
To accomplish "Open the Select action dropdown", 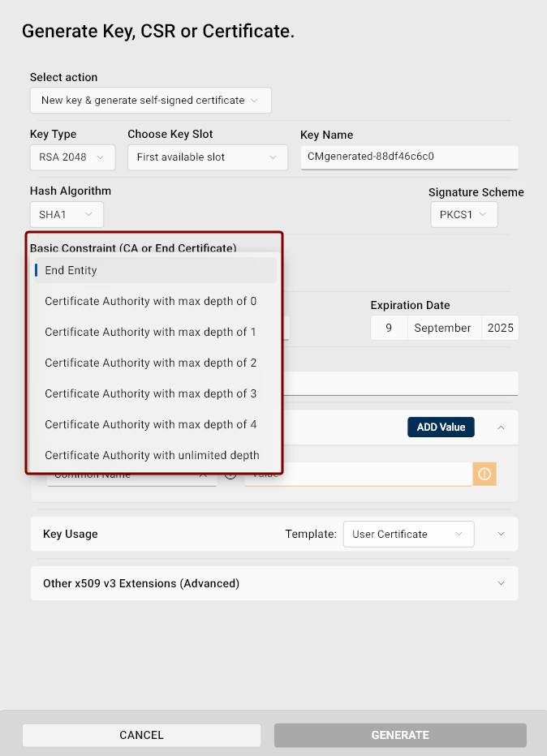I will (x=150, y=101).
